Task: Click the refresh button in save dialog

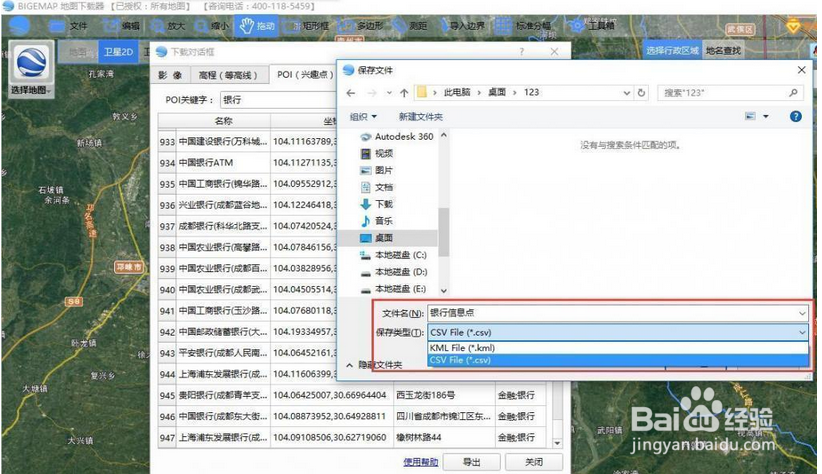Action: coord(641,93)
